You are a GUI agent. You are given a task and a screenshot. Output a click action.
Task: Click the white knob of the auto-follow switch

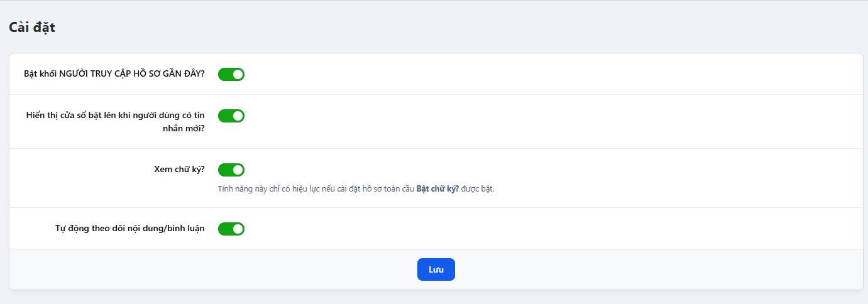click(238, 229)
